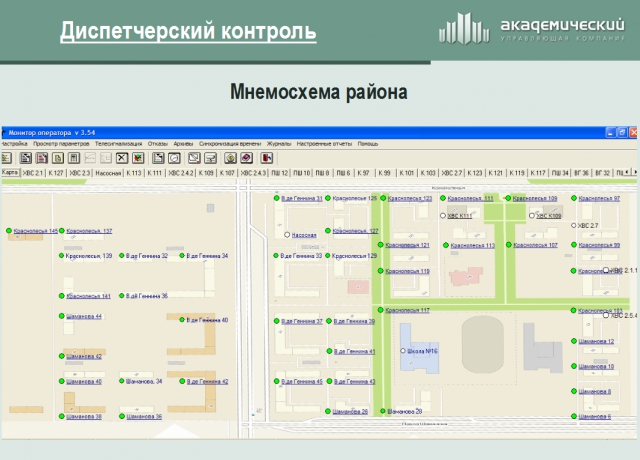Open the Просмотр параметров menu
640x460 pixels.
click(x=61, y=144)
